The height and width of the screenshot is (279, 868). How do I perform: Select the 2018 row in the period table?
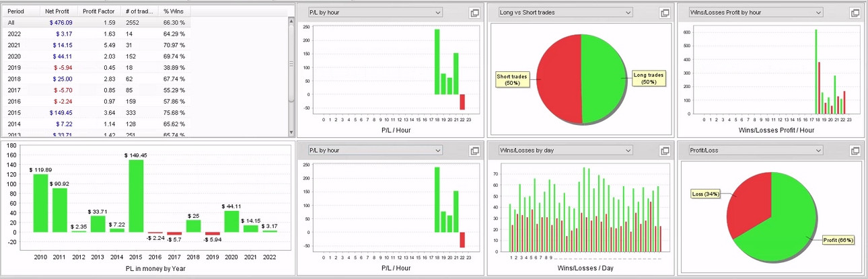[97, 79]
